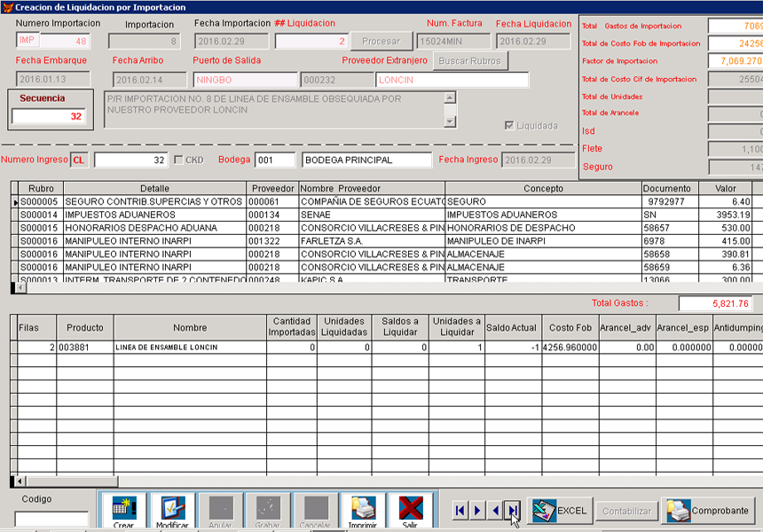Click the Buscar Rubros button

(470, 61)
